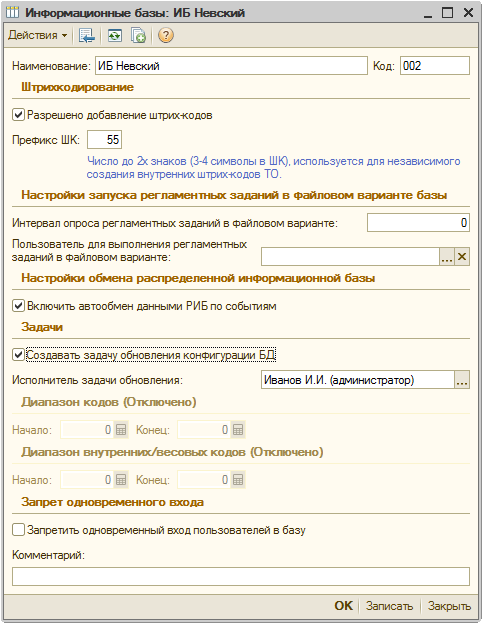
Task: Toggle 'Разрешено добавление штрих-кодов' checkbox
Action: tap(18, 115)
